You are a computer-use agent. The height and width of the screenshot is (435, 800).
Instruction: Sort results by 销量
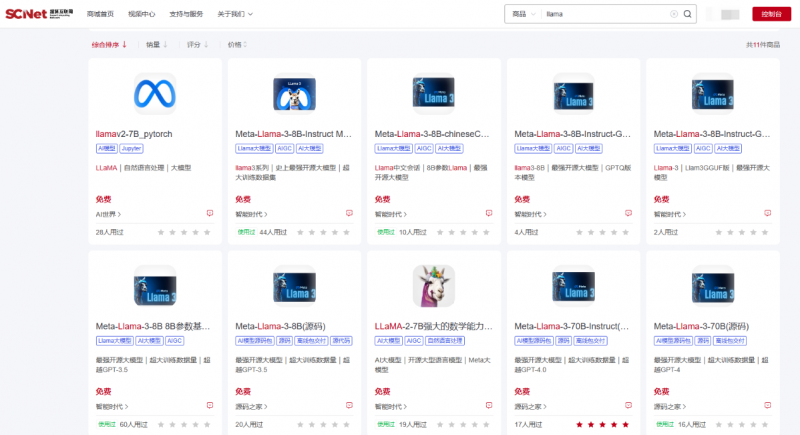coord(157,45)
